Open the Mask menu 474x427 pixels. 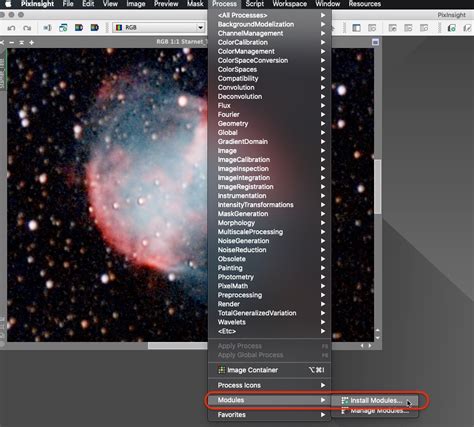[x=195, y=4]
